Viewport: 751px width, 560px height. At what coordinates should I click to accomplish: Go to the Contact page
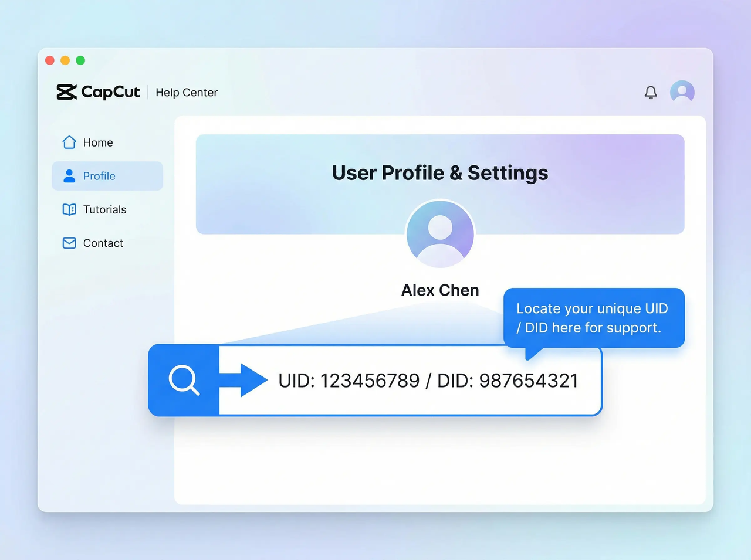103,243
